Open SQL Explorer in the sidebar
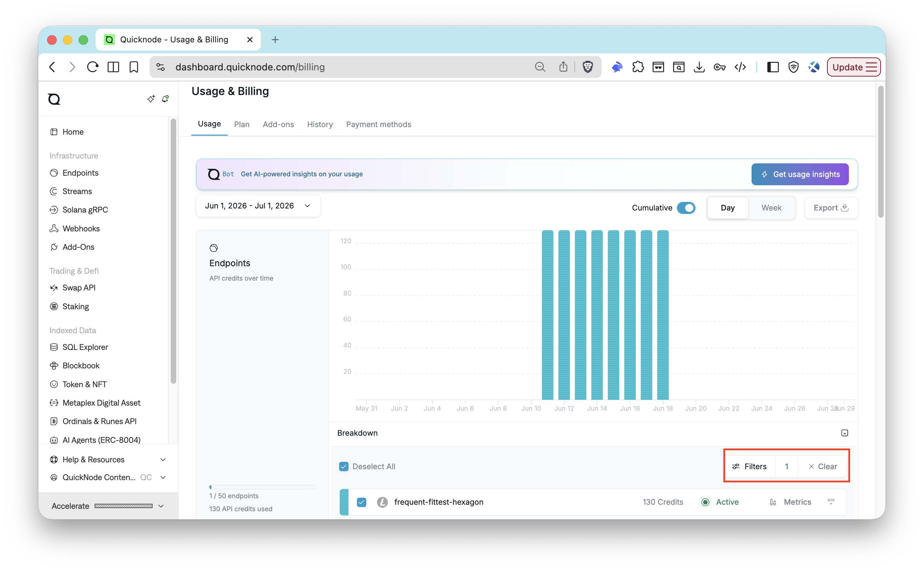924x570 pixels. pyautogui.click(x=79, y=348)
